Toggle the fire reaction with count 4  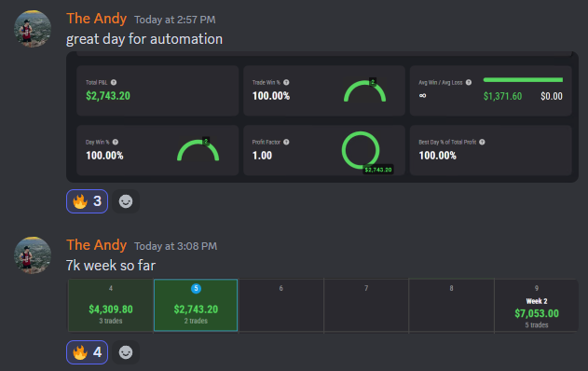(x=87, y=352)
